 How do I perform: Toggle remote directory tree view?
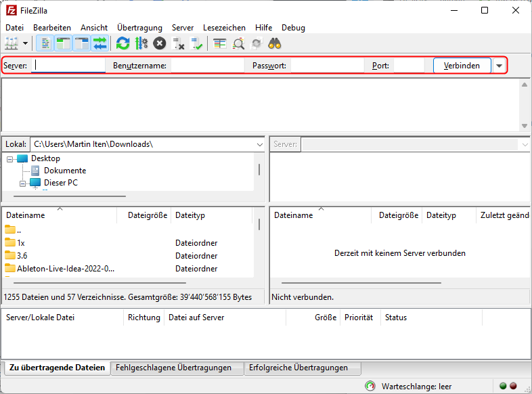click(x=82, y=43)
